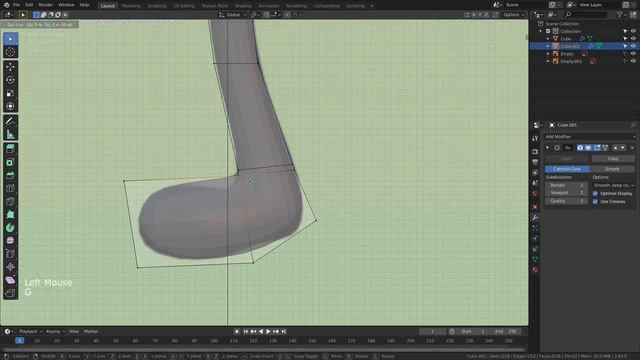The width and height of the screenshot is (640, 360).
Task: Click the Blender logo menu icon
Action: click(6, 5)
